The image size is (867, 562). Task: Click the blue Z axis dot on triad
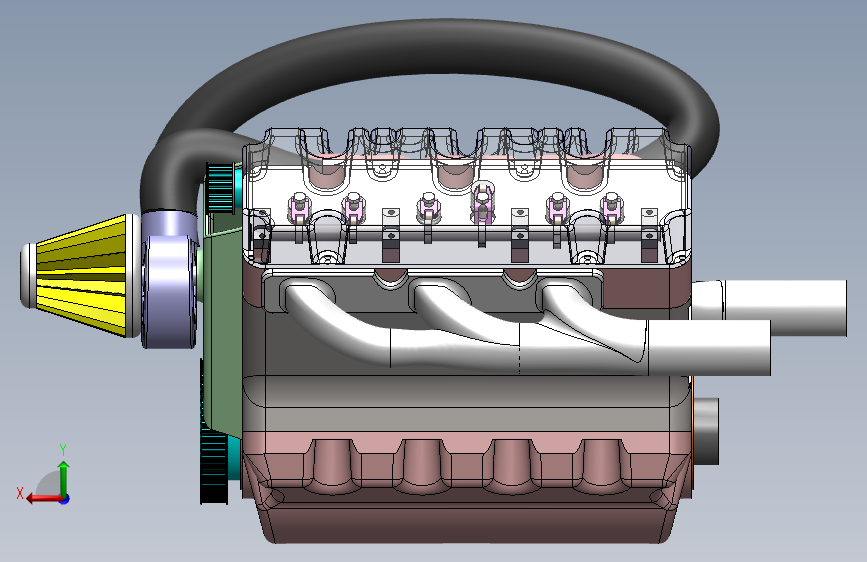(x=65, y=499)
